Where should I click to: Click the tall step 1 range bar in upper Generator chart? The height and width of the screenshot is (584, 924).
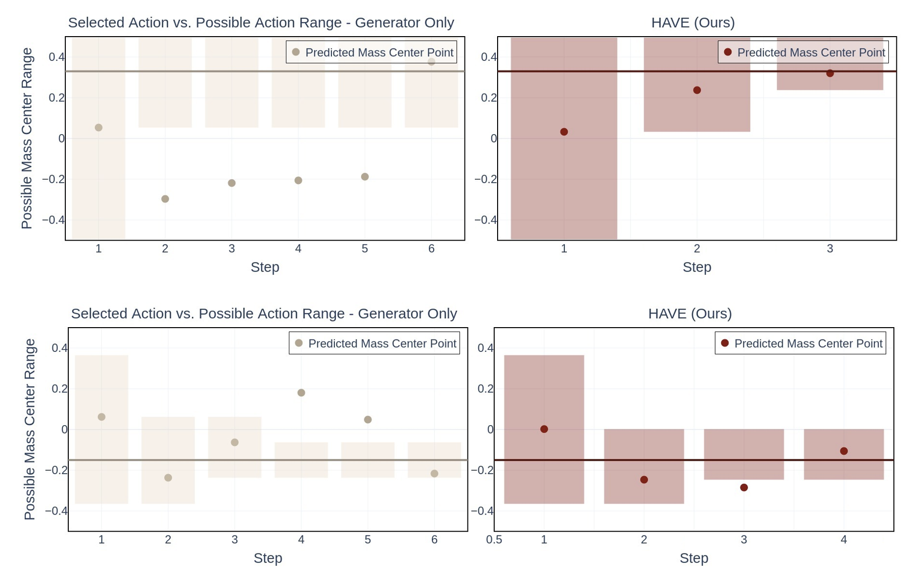tap(98, 188)
